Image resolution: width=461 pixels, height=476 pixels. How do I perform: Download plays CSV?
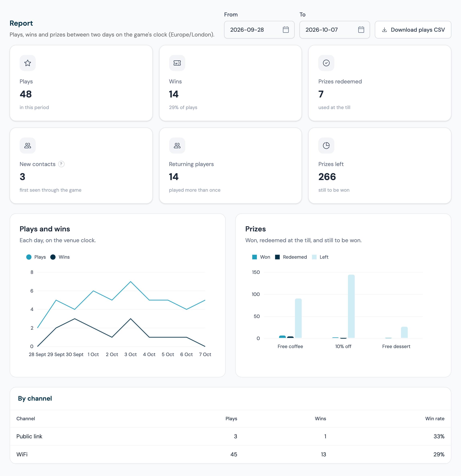(x=413, y=30)
